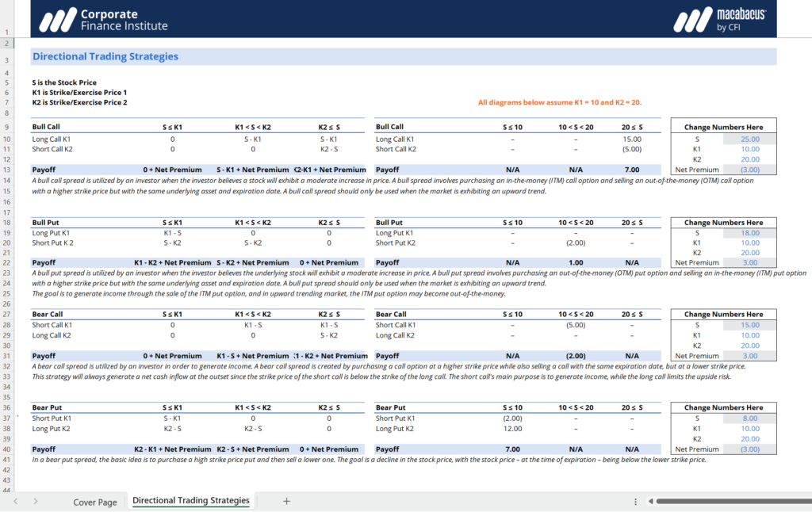Click the right sheet-navigation arrow
812x512 pixels.
34,501
